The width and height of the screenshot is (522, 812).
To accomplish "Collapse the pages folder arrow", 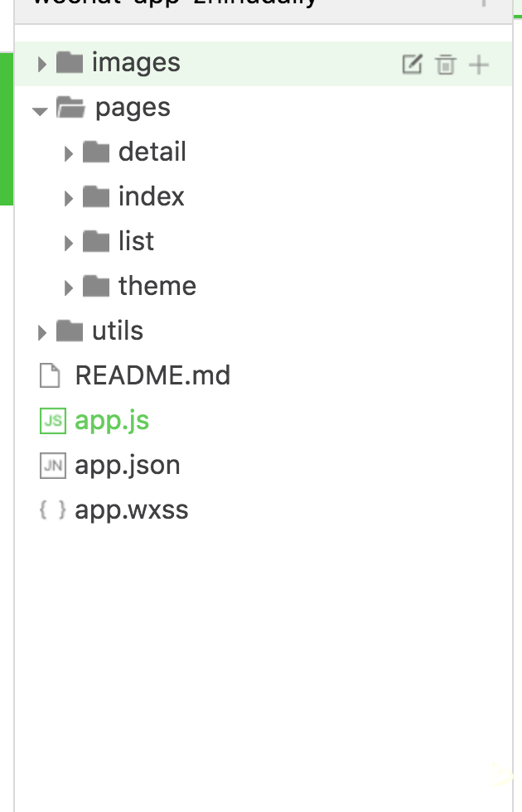I will [x=40, y=109].
